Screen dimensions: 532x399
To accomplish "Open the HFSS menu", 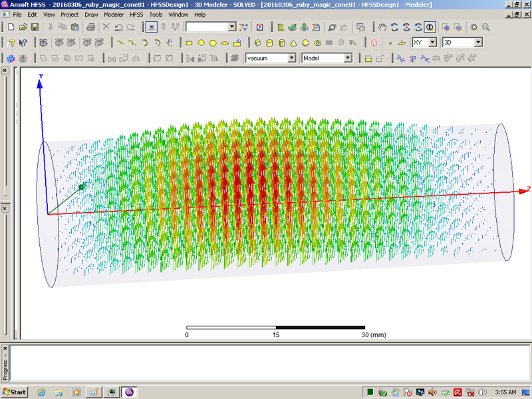I will (136, 14).
